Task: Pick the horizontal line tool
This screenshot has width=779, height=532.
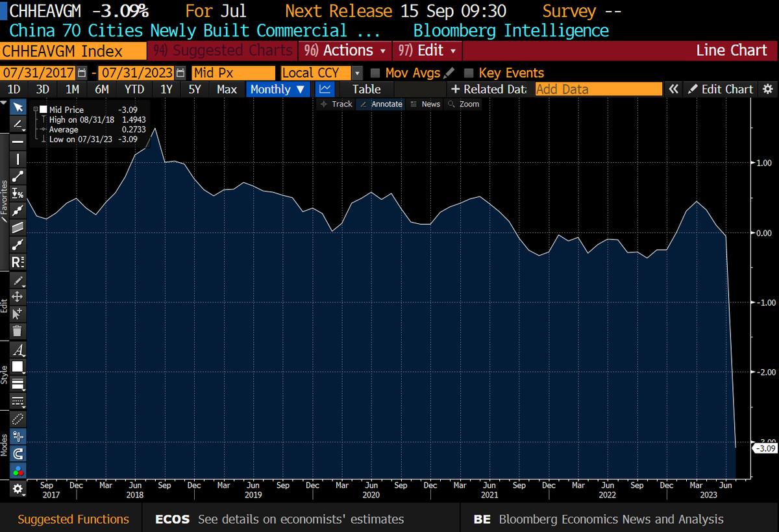Action: [x=18, y=141]
